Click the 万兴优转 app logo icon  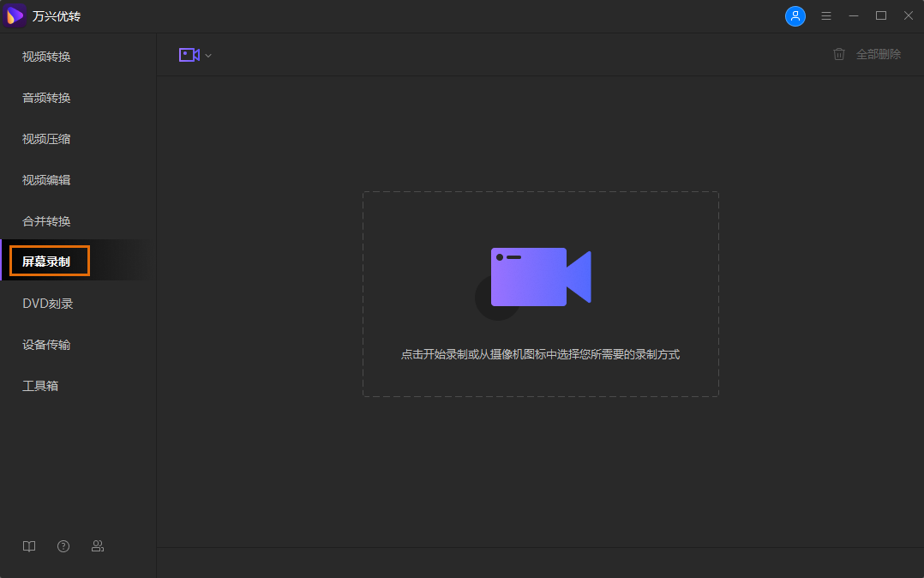pyautogui.click(x=14, y=15)
